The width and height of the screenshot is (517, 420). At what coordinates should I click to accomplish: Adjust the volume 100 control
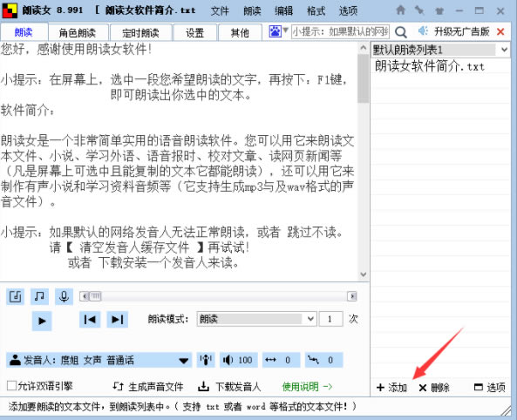(x=238, y=360)
